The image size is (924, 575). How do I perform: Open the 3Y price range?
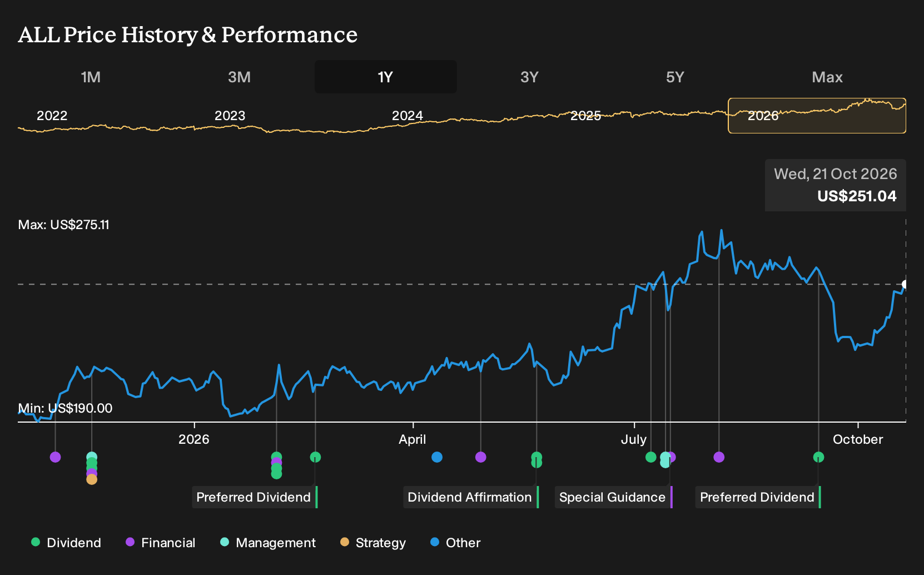pos(529,77)
